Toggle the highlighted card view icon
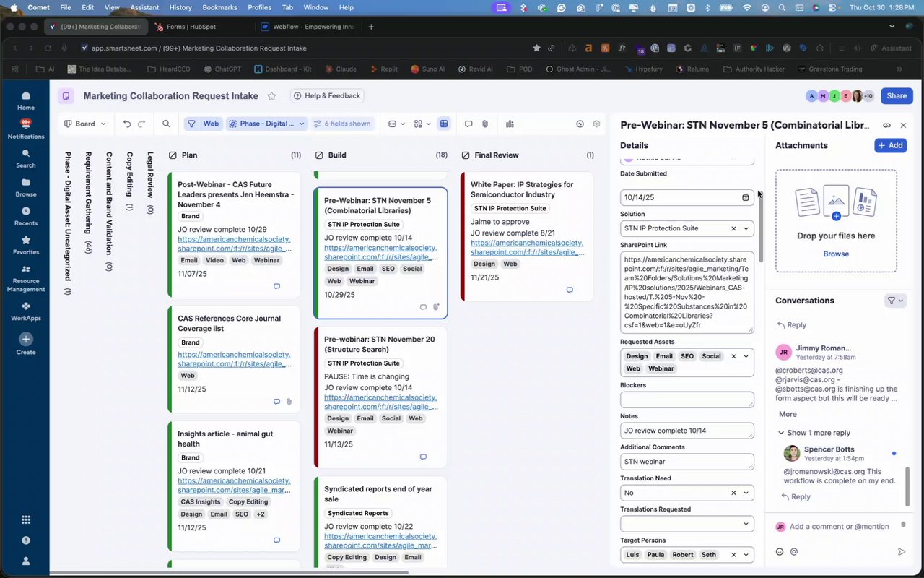Image resolution: width=924 pixels, height=578 pixels. (444, 124)
